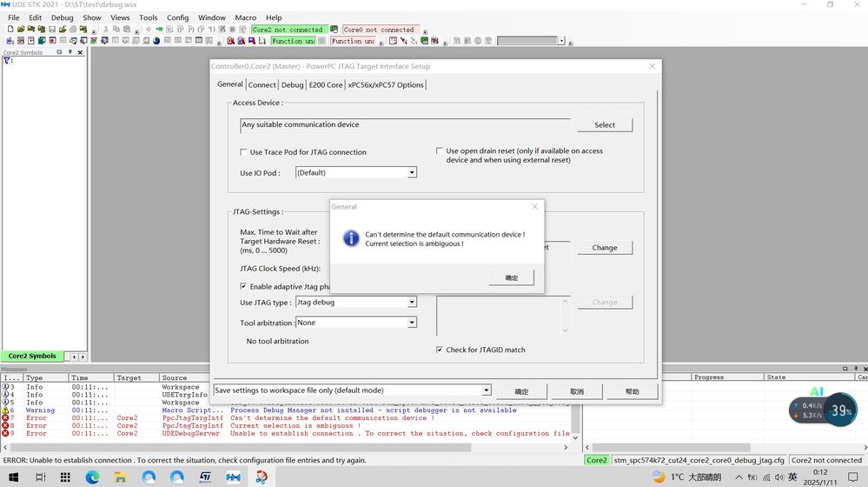Image resolution: width=868 pixels, height=487 pixels.
Task: Select Error row 9 from UDEDebugServer
Action: [x=286, y=434]
